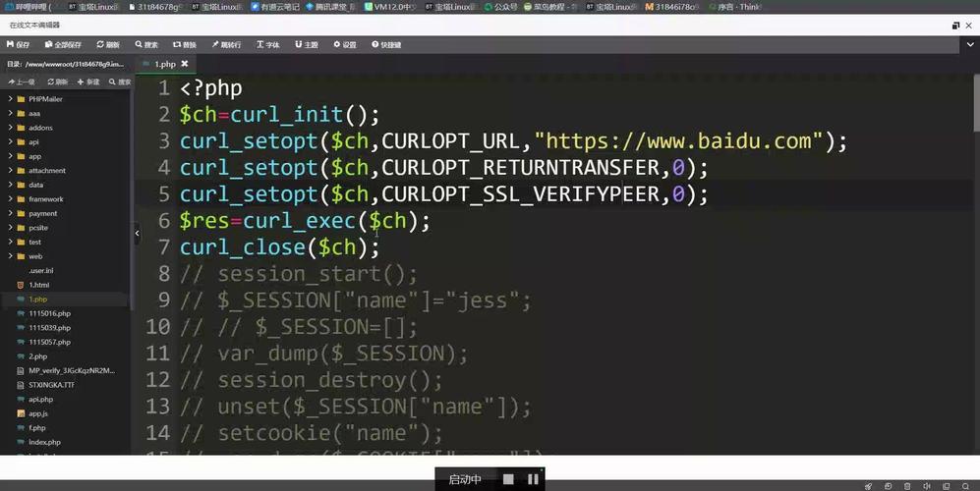Viewport: 980px width, 491px height.
Task: Expand the attachment folder
Action: click(x=10, y=171)
